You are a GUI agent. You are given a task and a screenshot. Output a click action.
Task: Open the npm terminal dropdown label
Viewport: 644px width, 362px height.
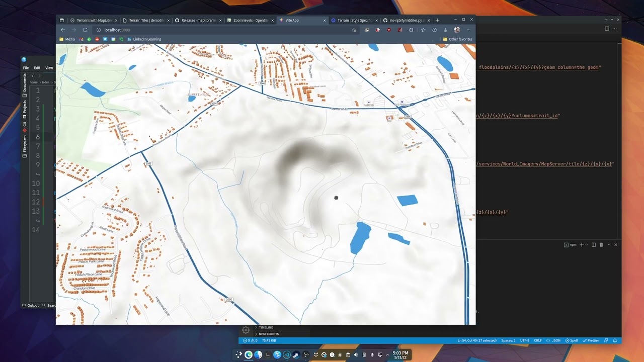[570, 245]
